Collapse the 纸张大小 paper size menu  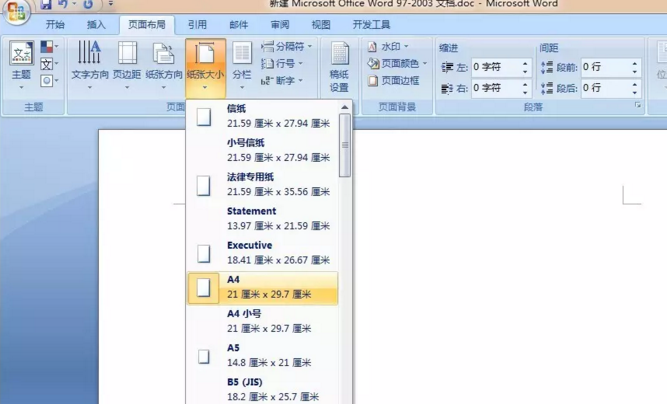205,68
